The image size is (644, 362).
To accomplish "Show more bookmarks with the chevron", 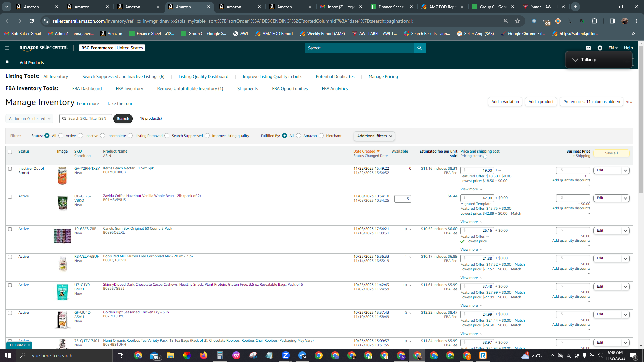I will point(633,34).
